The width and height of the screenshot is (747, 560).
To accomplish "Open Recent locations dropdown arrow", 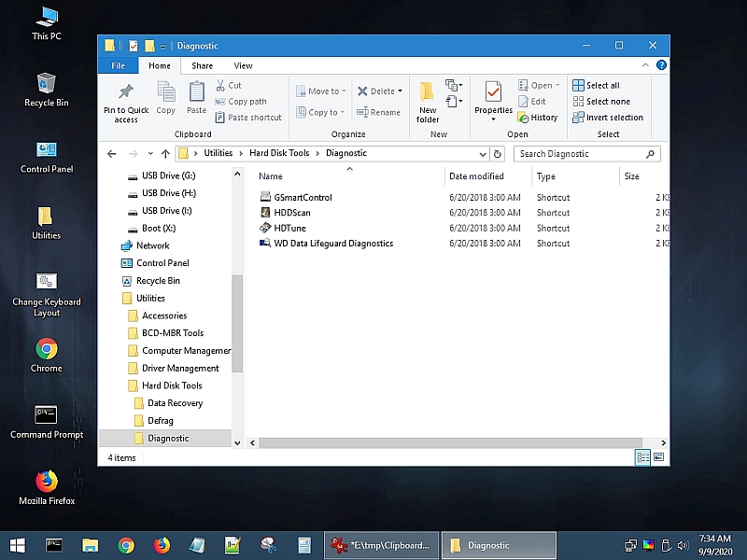I will click(x=150, y=154).
